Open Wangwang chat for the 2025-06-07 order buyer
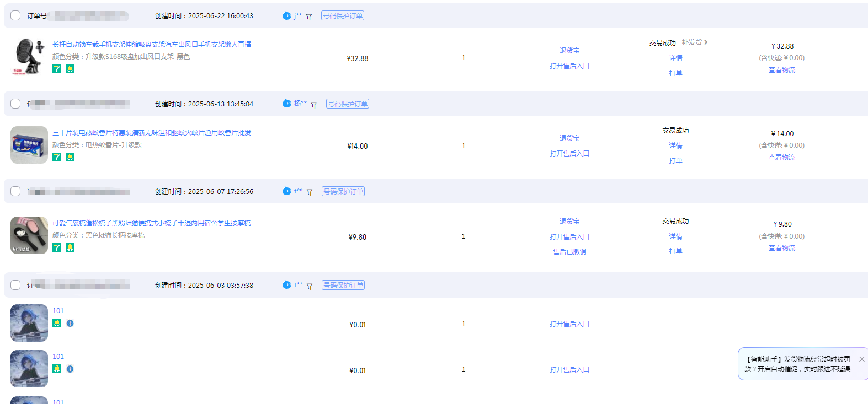This screenshot has width=868, height=404. click(286, 191)
